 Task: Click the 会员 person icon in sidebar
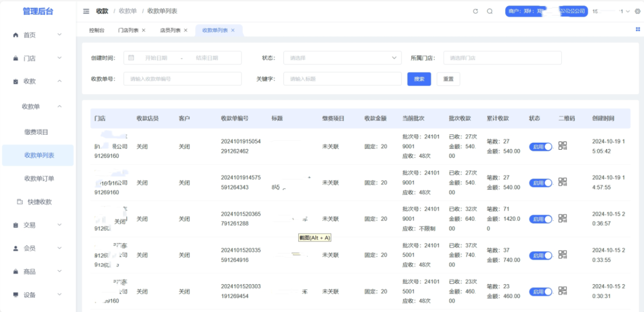point(16,249)
